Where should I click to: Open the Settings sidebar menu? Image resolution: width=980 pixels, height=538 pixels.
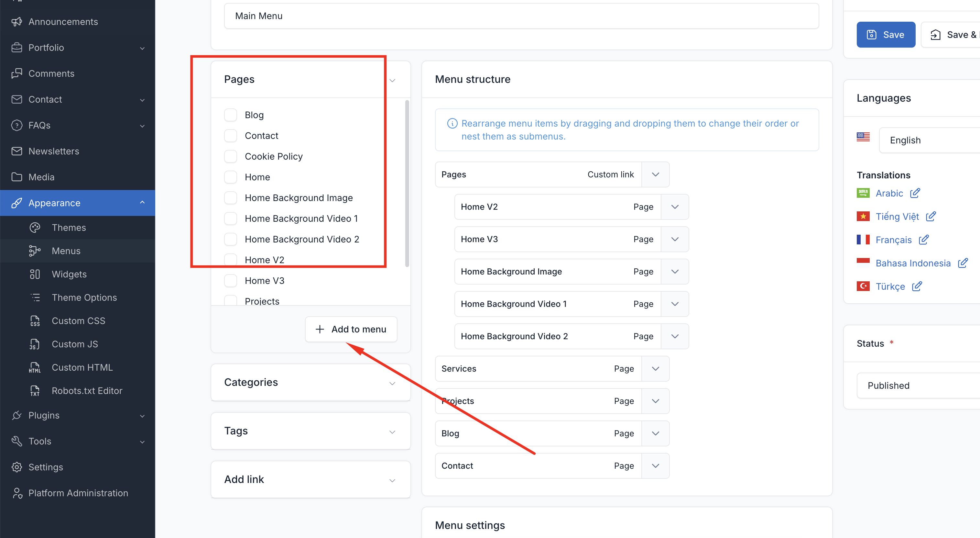[x=46, y=467]
